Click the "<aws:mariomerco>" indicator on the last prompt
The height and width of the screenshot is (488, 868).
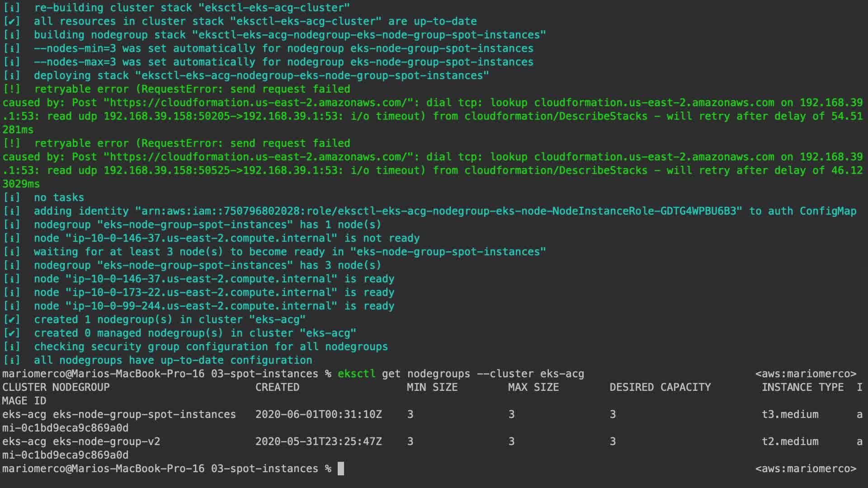click(806, 469)
